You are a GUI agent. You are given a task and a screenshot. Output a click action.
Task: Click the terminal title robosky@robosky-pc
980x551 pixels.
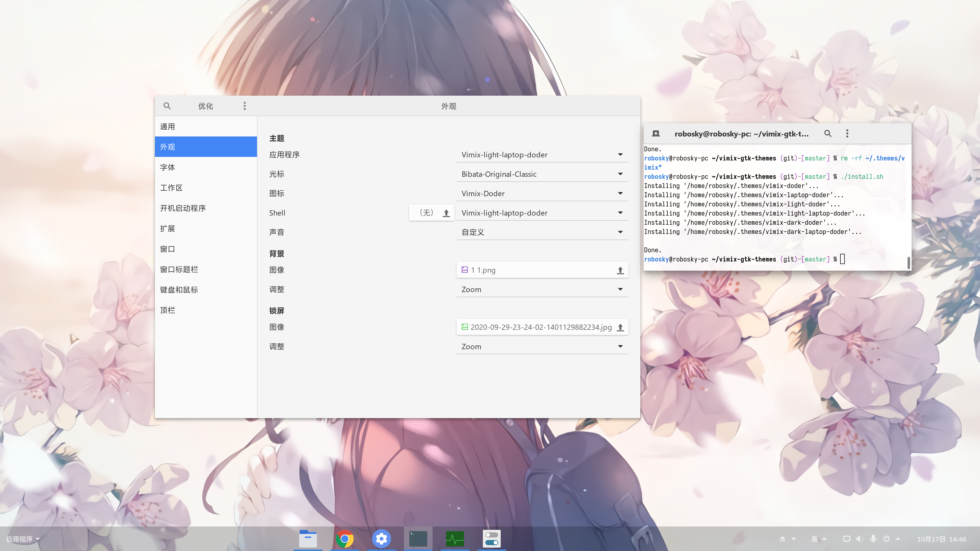coord(741,133)
